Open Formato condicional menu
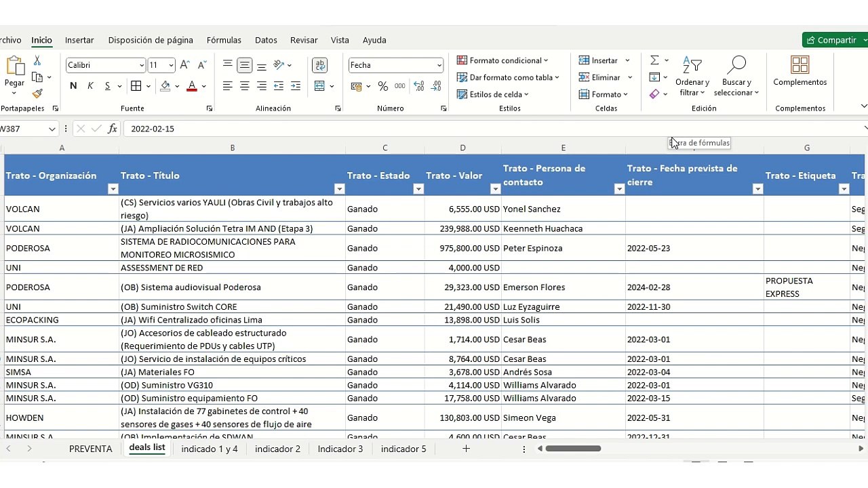This screenshot has width=868, height=488. (502, 60)
